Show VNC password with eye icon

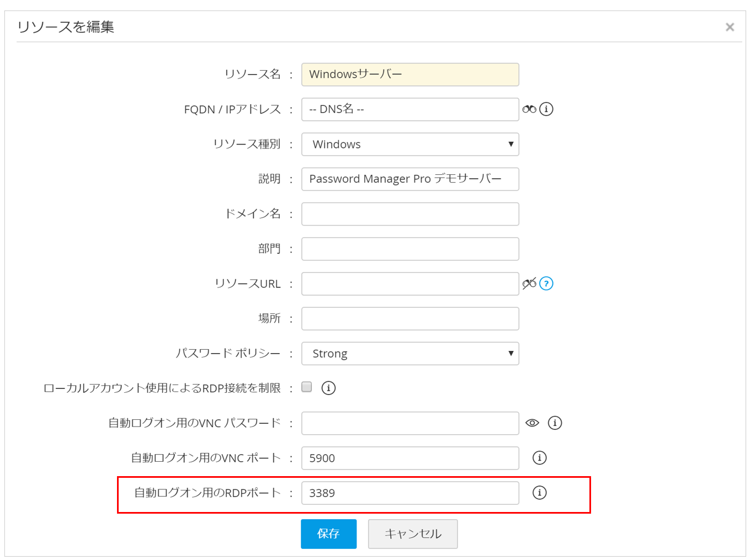pyautogui.click(x=532, y=423)
